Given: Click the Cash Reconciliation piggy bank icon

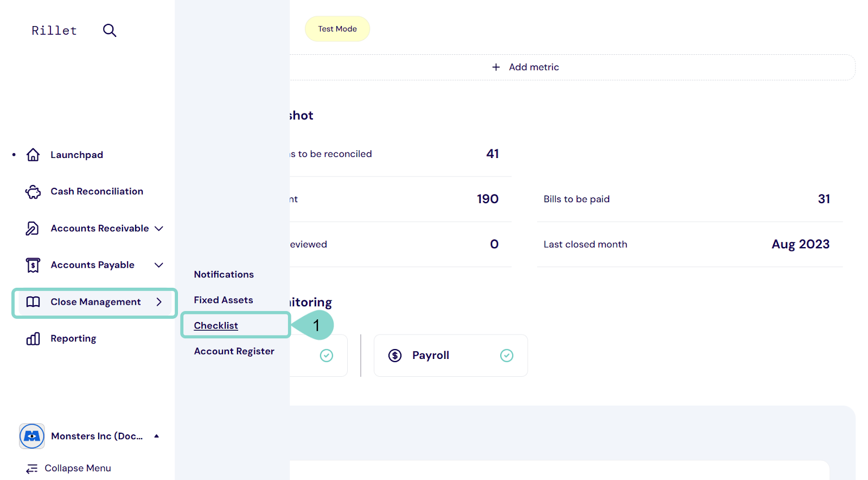Looking at the screenshot, I should tap(33, 192).
